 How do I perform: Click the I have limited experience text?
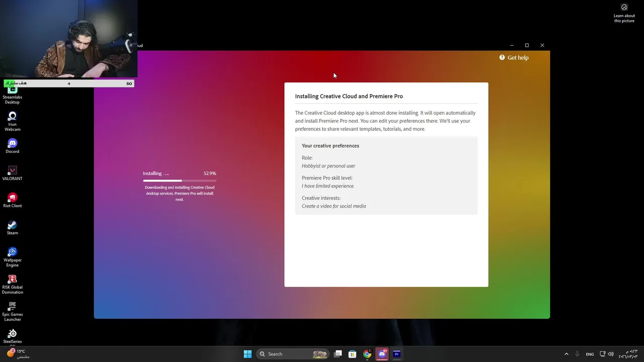pos(328,186)
